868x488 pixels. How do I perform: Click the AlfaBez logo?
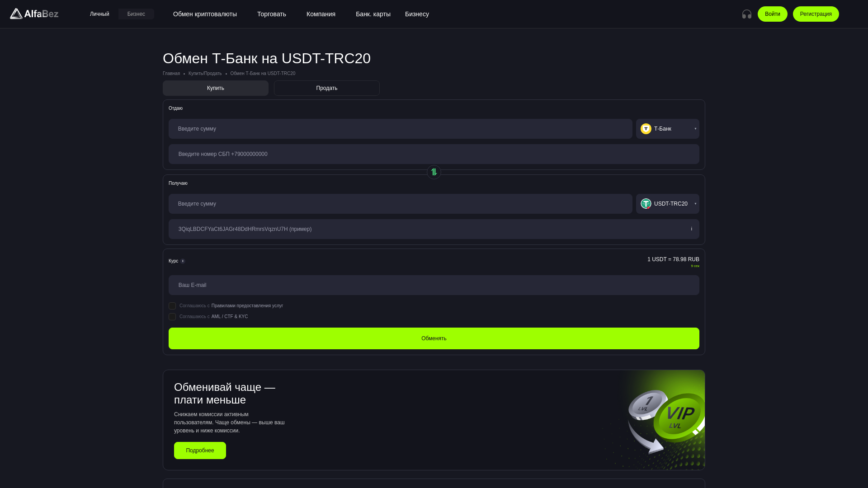34,14
